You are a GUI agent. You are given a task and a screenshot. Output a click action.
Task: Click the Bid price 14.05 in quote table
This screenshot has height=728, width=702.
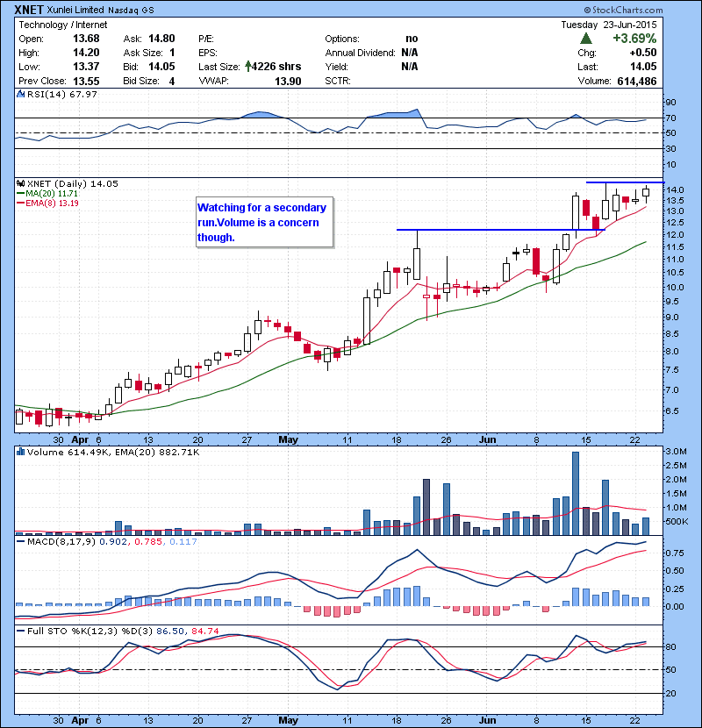click(x=161, y=67)
